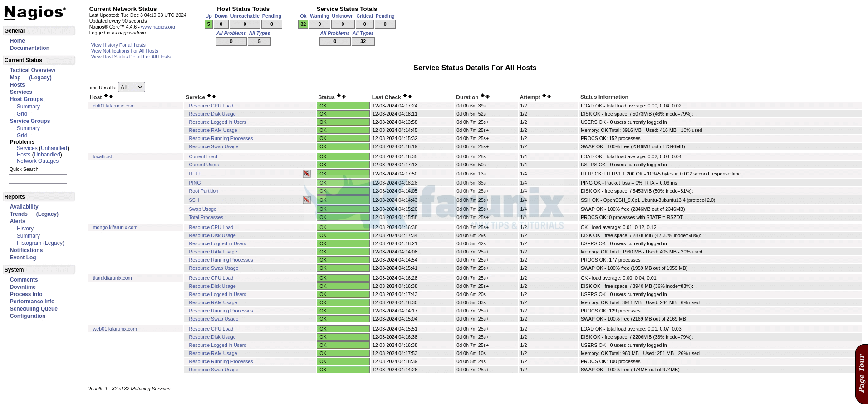Open Map in sidebar
The image size is (868, 404).
15,78
